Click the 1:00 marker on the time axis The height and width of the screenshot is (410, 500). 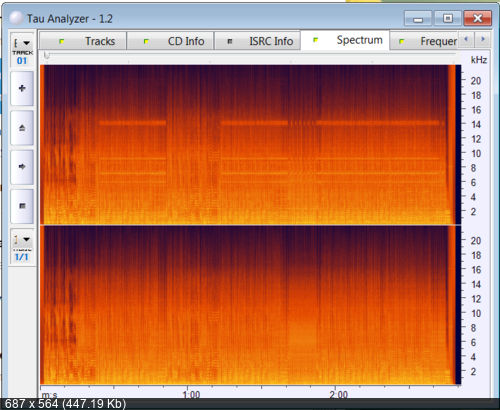coord(191,394)
